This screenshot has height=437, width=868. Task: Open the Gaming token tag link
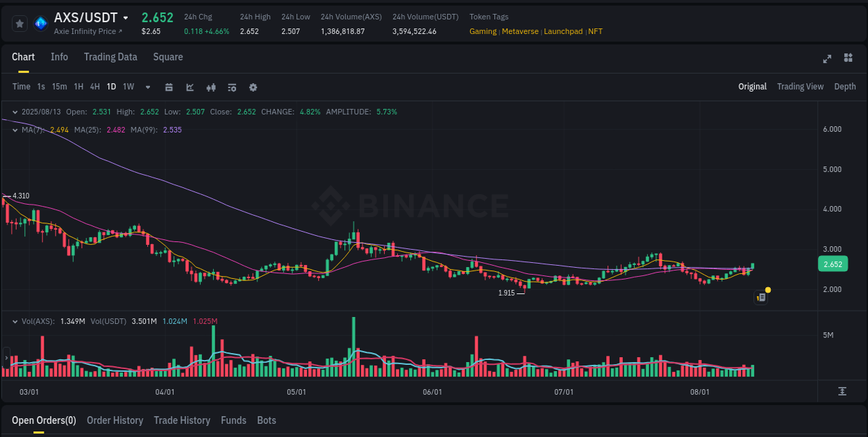click(483, 31)
